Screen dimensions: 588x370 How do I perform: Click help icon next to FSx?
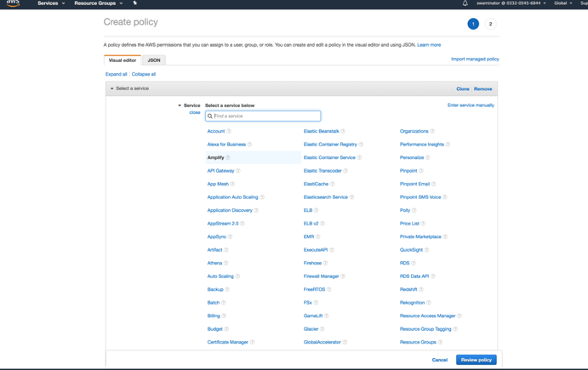pos(316,303)
